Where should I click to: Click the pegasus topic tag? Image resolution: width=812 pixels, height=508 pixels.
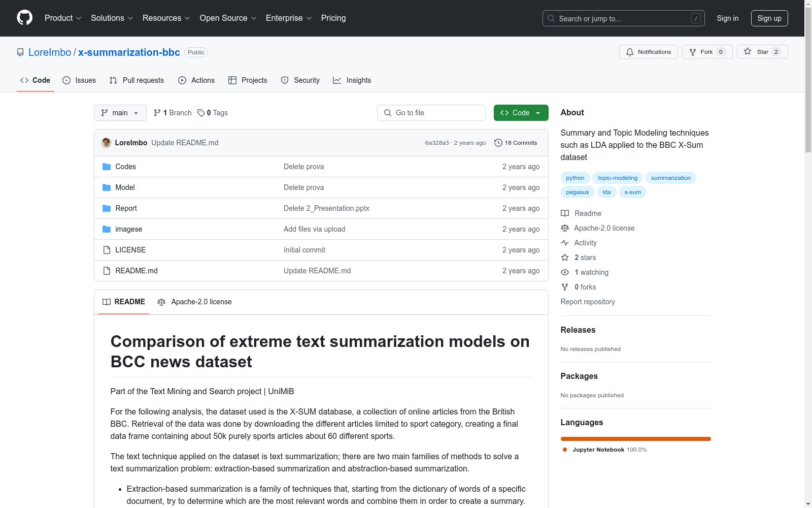click(578, 192)
